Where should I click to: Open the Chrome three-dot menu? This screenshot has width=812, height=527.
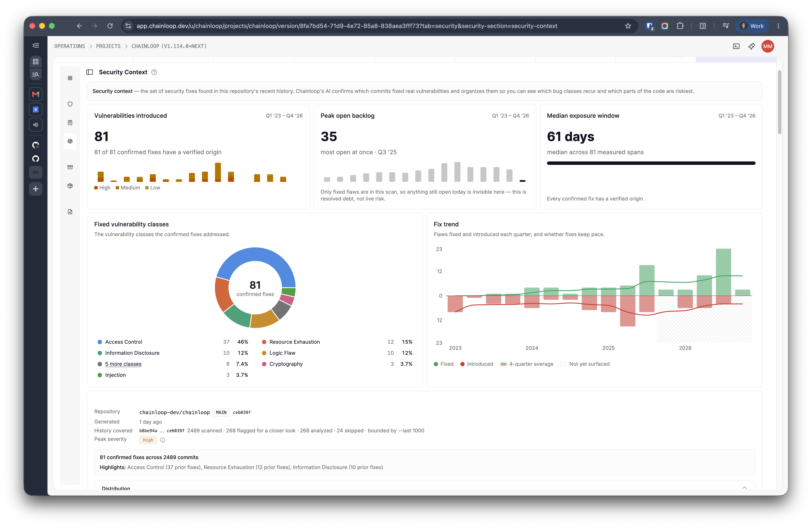point(778,26)
